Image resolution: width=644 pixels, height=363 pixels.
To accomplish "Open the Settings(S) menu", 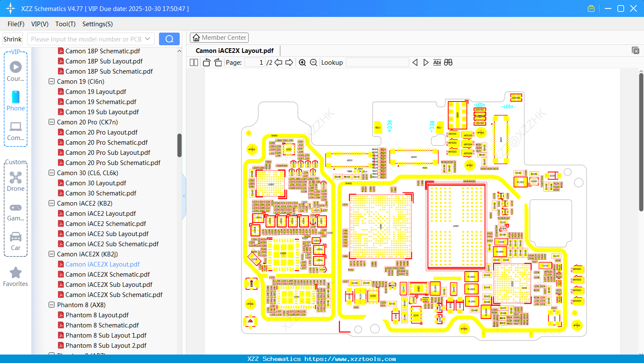I will (x=98, y=24).
